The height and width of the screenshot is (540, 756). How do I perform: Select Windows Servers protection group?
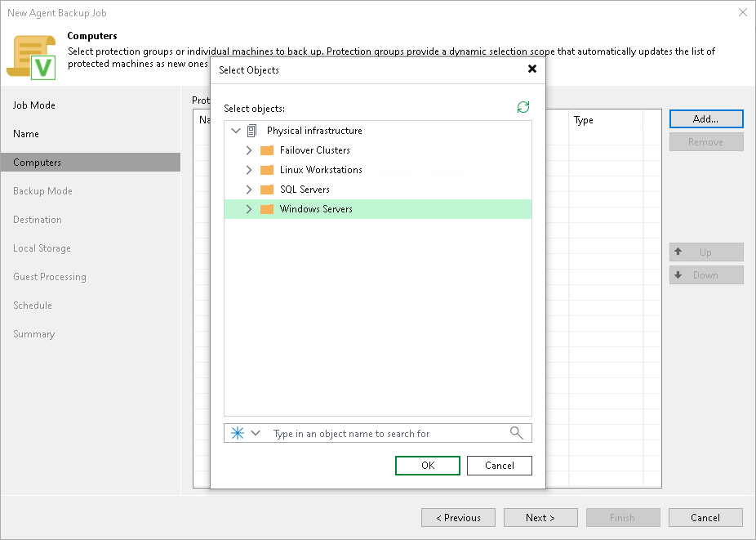(378, 209)
